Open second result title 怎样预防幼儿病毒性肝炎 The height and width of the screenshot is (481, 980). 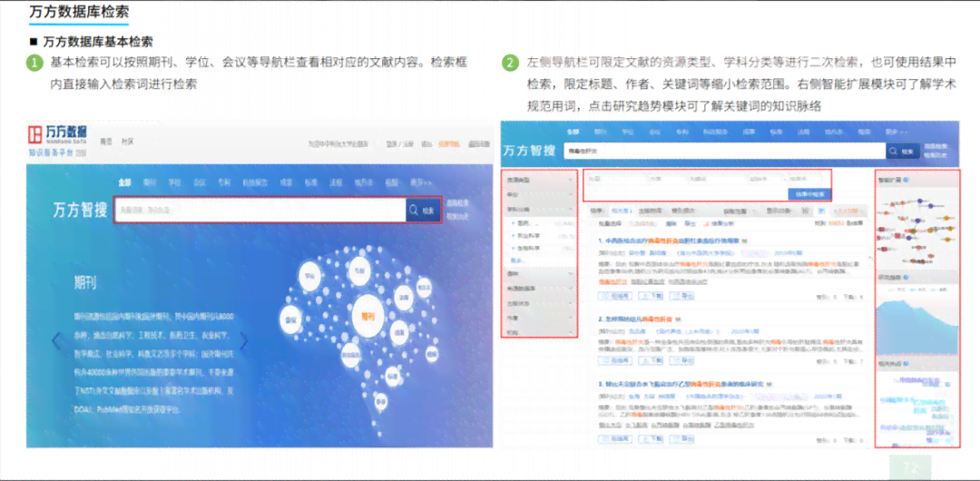pos(633,319)
